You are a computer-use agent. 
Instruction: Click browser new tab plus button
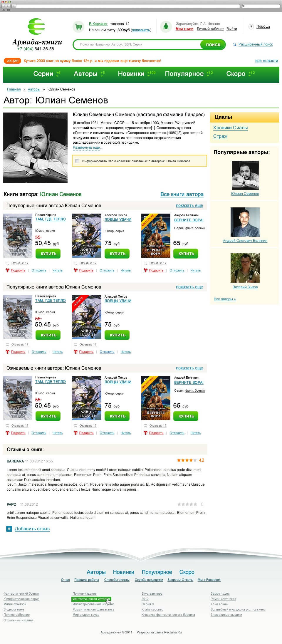click(x=14, y=6)
